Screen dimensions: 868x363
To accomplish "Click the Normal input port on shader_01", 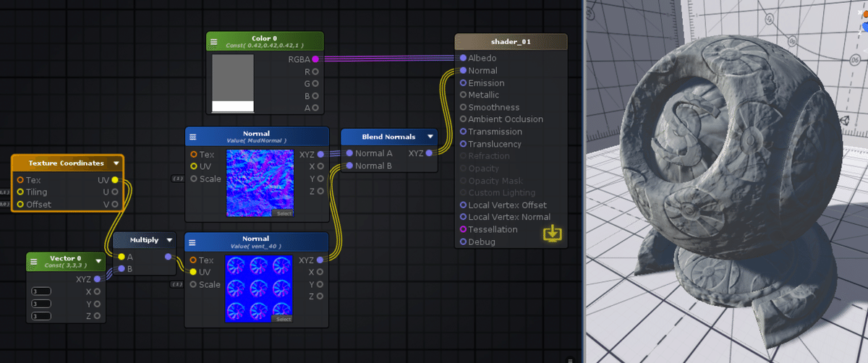I will tap(463, 70).
